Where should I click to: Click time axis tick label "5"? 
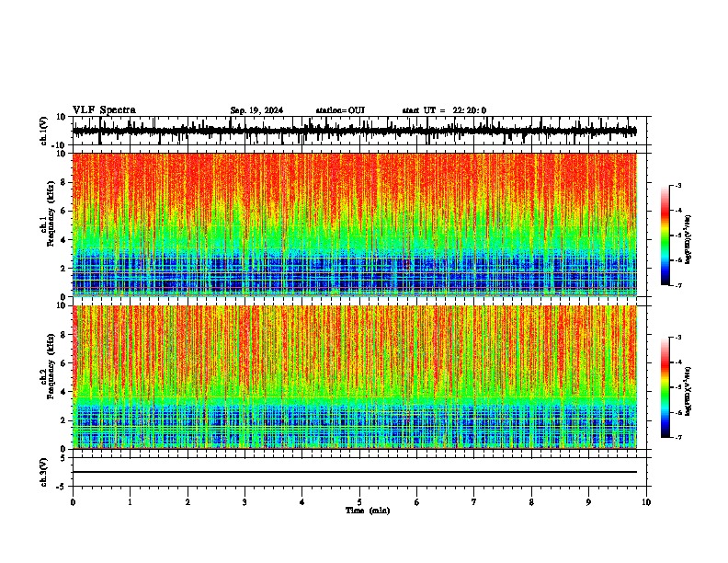pyautogui.click(x=359, y=502)
